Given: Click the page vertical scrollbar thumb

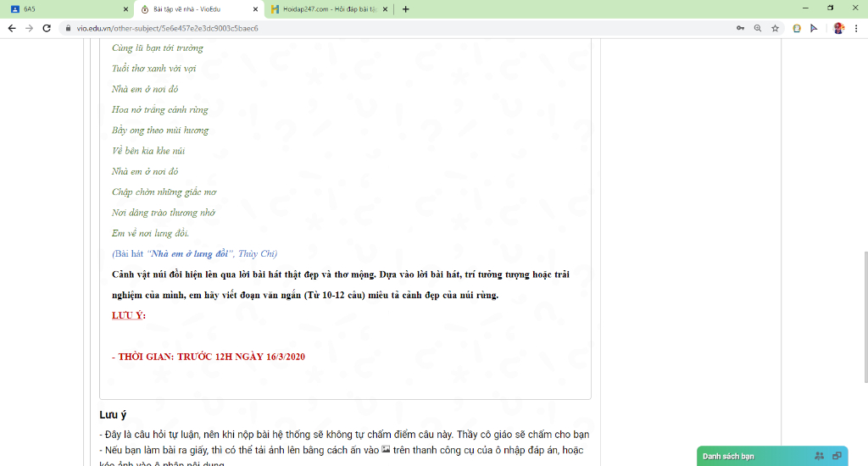Looking at the screenshot, I should (865, 317).
